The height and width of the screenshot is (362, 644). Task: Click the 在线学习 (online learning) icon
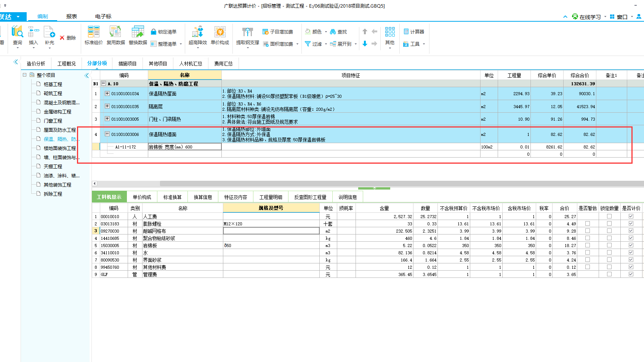575,17
